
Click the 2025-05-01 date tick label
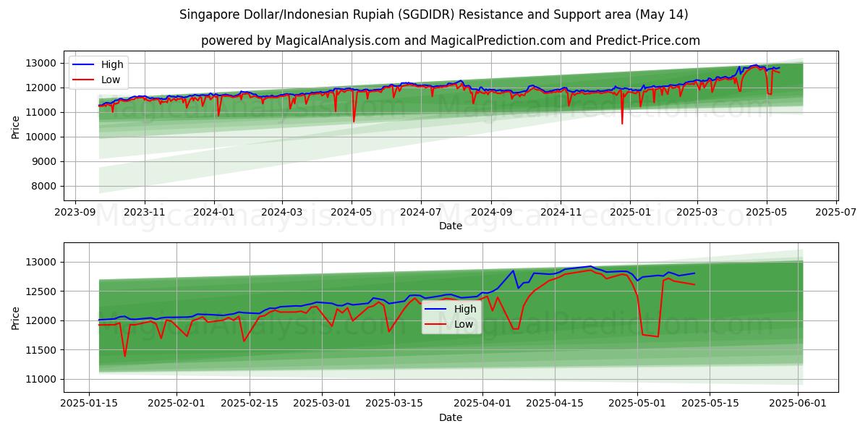coord(637,404)
